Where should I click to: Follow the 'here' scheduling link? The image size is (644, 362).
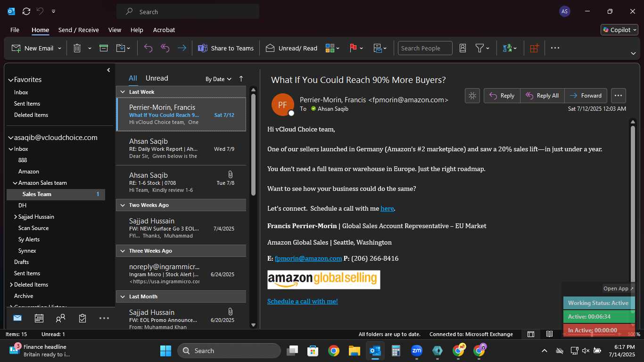pyautogui.click(x=387, y=208)
